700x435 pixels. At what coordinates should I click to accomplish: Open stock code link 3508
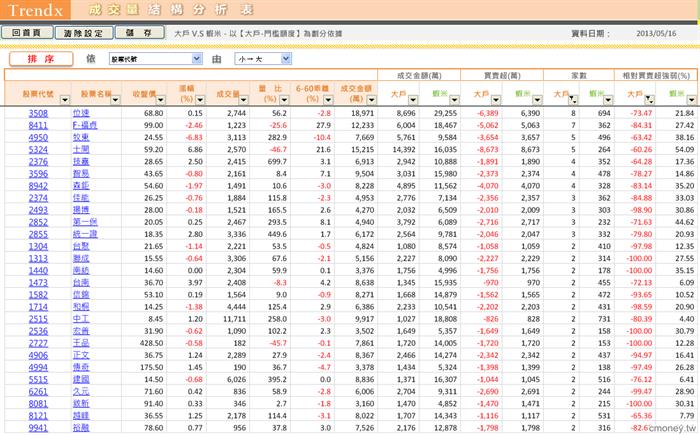point(38,113)
